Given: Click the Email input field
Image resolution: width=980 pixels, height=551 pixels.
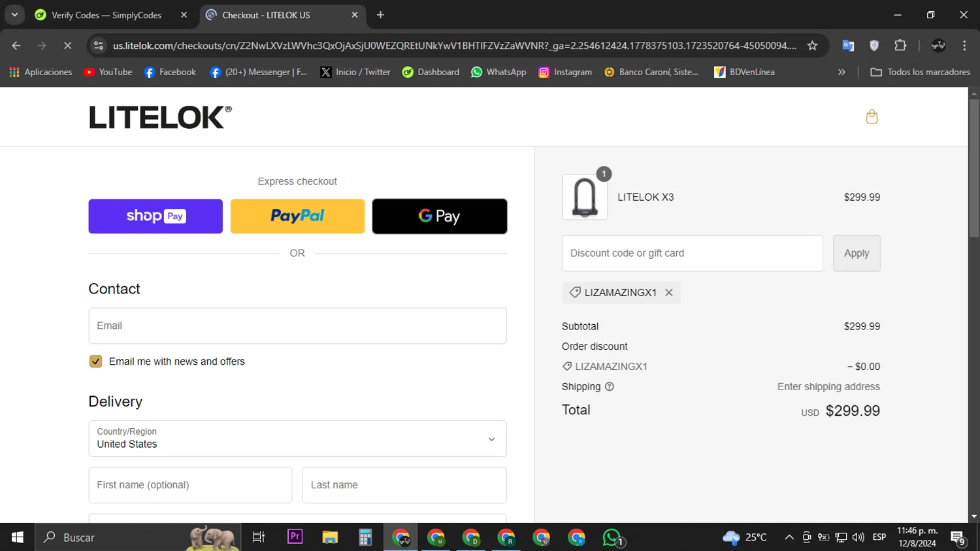Looking at the screenshot, I should click(x=297, y=326).
